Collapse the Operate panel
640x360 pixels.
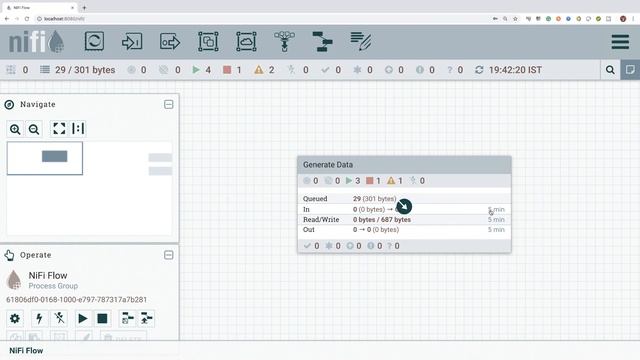pyautogui.click(x=169, y=255)
